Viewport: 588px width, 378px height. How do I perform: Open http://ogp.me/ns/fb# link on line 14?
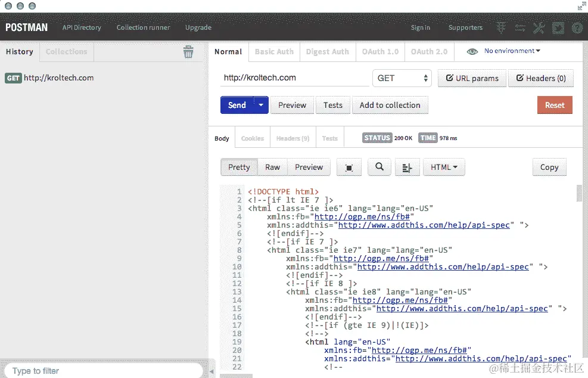point(400,300)
